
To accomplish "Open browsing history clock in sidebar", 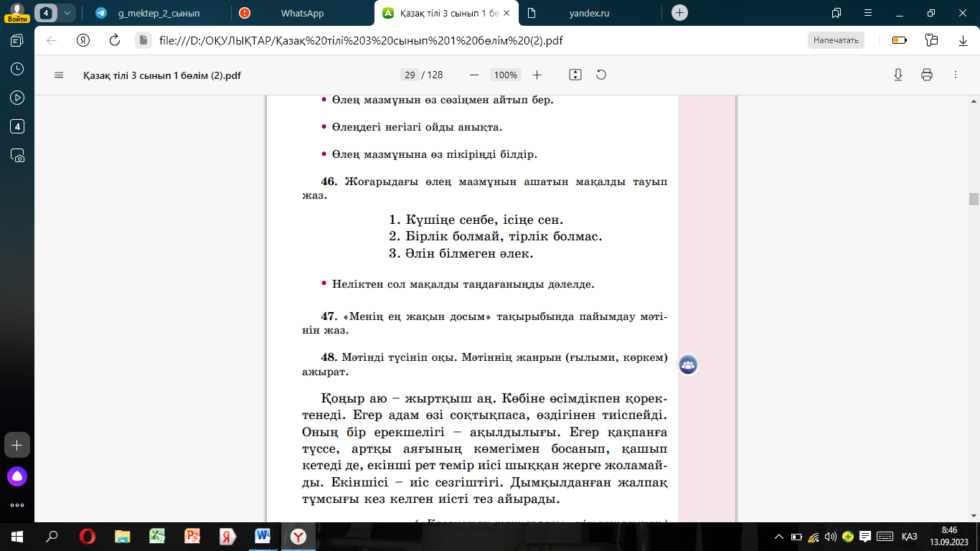I will [17, 69].
